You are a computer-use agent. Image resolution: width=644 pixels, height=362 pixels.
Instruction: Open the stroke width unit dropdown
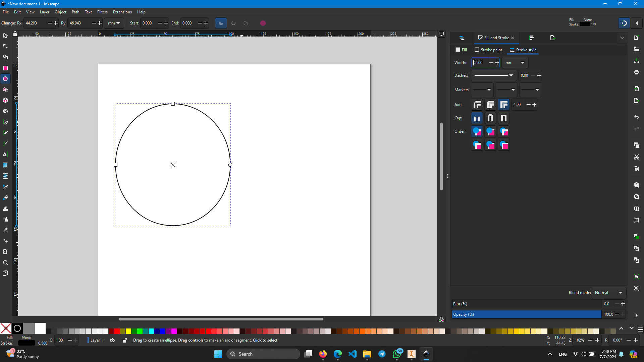click(x=515, y=63)
